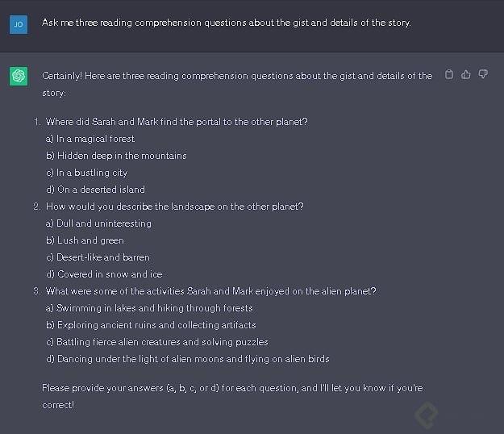This screenshot has height=434, width=504.
Task: Select answer 'Covered in snow and ice'
Action: point(104,274)
